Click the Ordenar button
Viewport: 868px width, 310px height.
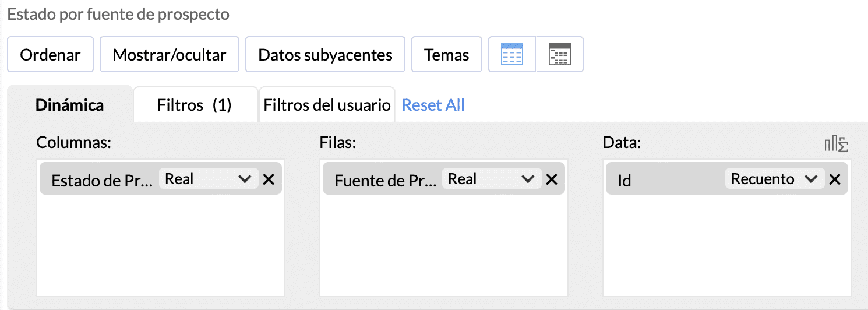point(50,55)
